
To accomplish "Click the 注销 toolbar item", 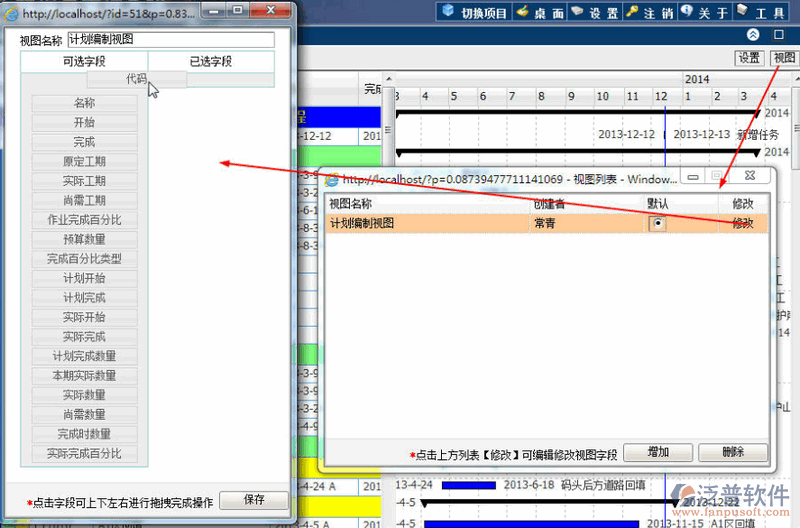I will coord(649,12).
